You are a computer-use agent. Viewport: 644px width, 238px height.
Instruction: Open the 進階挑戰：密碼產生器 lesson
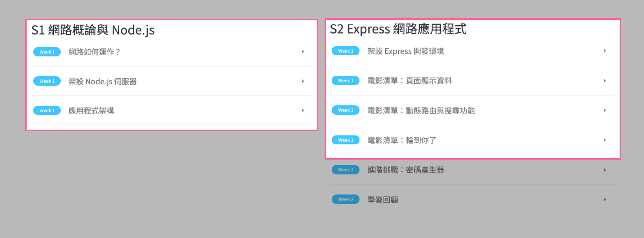[405, 170]
